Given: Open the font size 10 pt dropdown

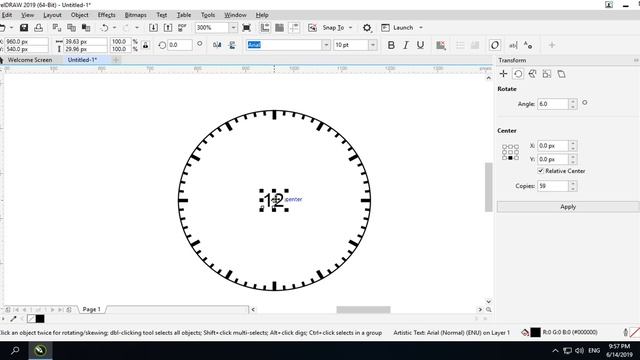Looking at the screenshot, I should [372, 45].
